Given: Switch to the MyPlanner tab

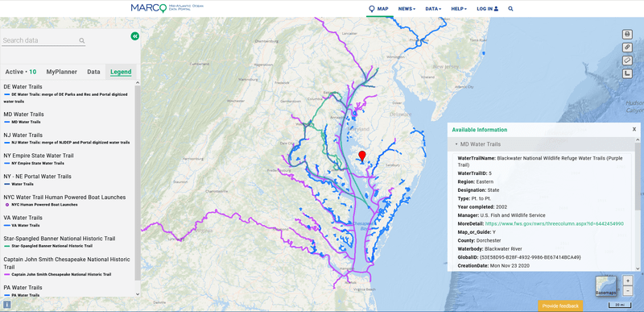Looking at the screenshot, I should pyautogui.click(x=62, y=72).
